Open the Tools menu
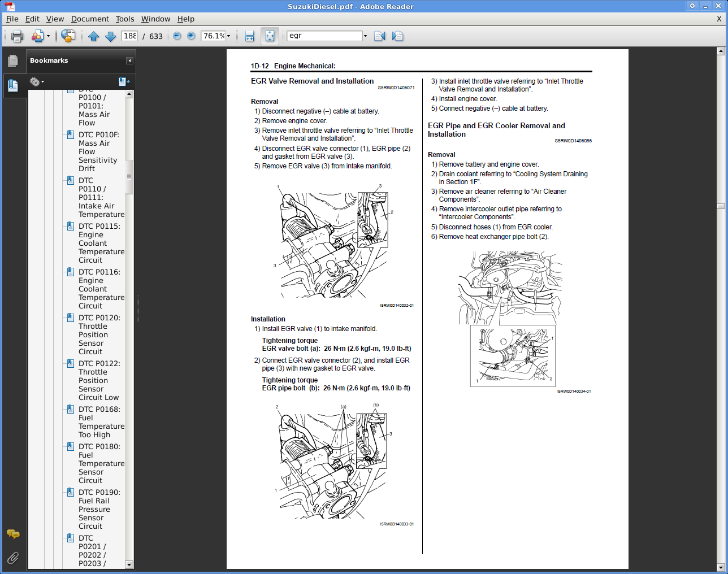This screenshot has height=574, width=728. [125, 19]
